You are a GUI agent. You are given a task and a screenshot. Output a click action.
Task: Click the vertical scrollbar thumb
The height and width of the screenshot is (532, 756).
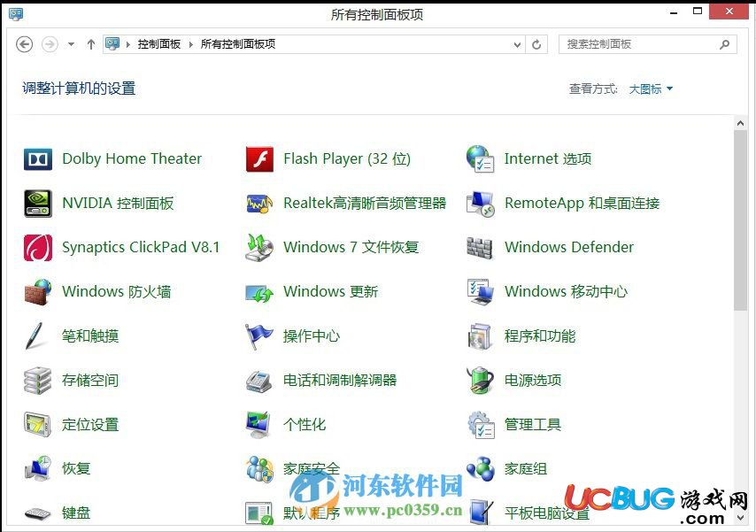(x=741, y=221)
